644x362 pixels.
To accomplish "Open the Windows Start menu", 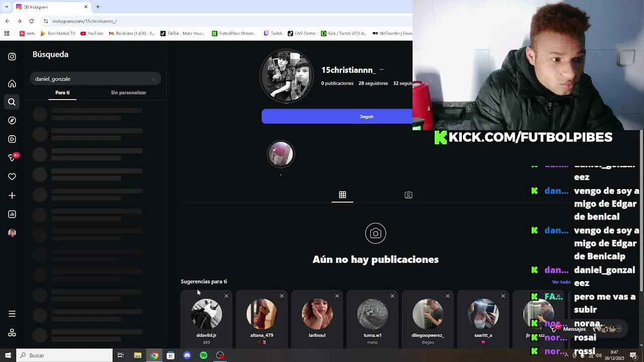I will tap(8, 355).
